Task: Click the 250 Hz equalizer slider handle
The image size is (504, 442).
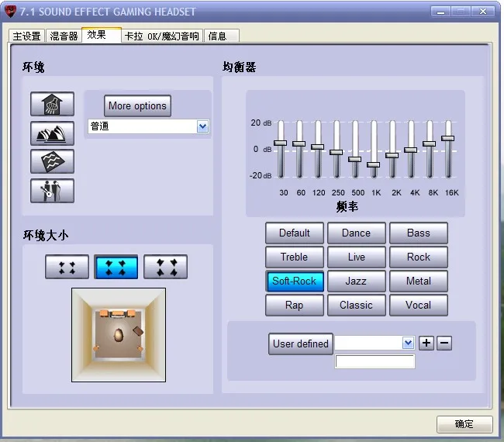Action: [x=337, y=152]
